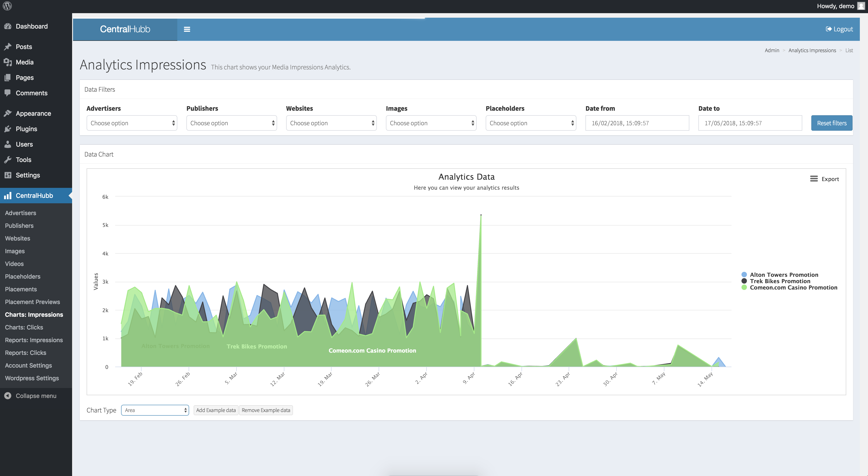Open Wordpress Settings submenu item

[x=32, y=378]
